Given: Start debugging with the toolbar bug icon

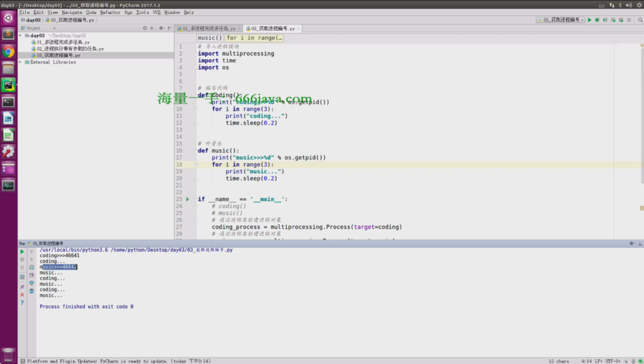Looking at the screenshot, I should pyautogui.click(x=597, y=20).
